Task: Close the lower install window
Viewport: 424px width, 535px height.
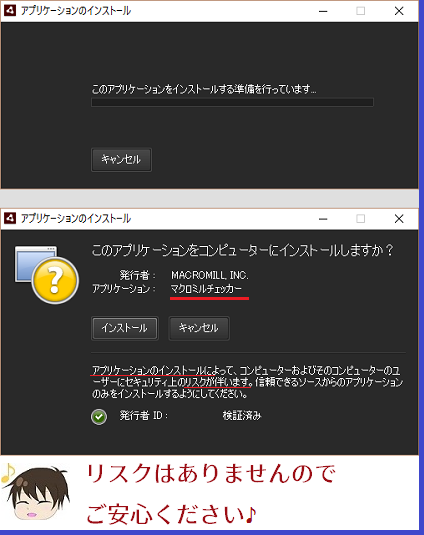Action: tap(399, 219)
